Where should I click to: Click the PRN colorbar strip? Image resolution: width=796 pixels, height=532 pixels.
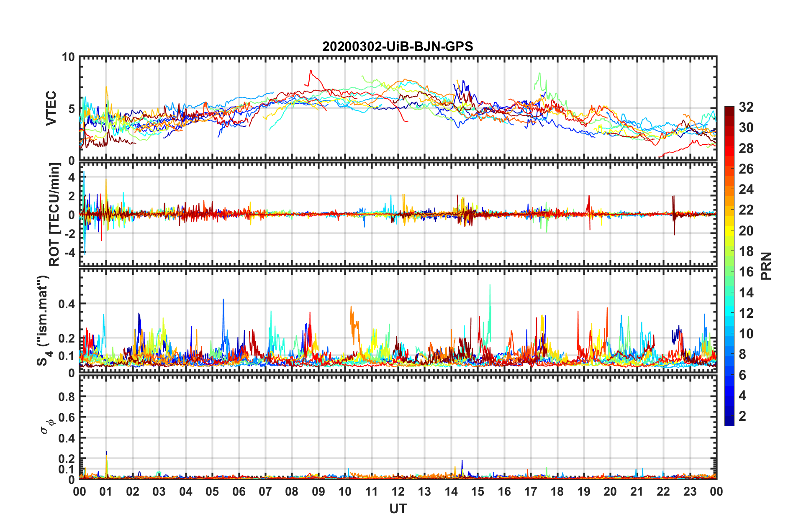tap(729, 266)
